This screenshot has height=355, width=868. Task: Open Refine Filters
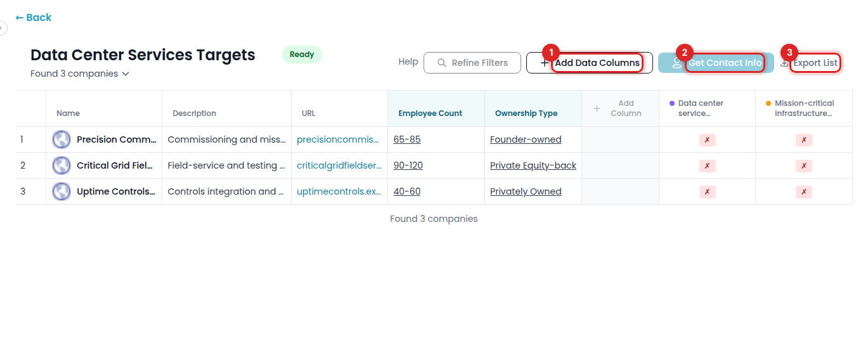tap(472, 63)
